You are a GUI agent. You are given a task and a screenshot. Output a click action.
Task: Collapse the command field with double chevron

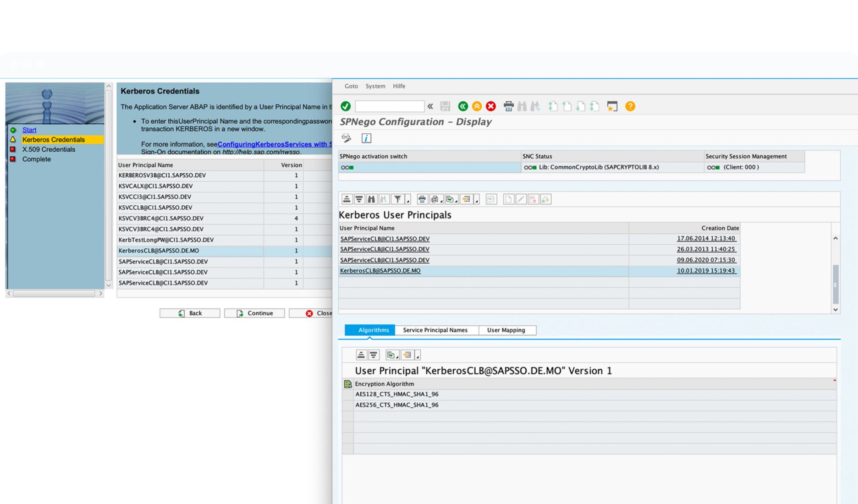pyautogui.click(x=430, y=106)
